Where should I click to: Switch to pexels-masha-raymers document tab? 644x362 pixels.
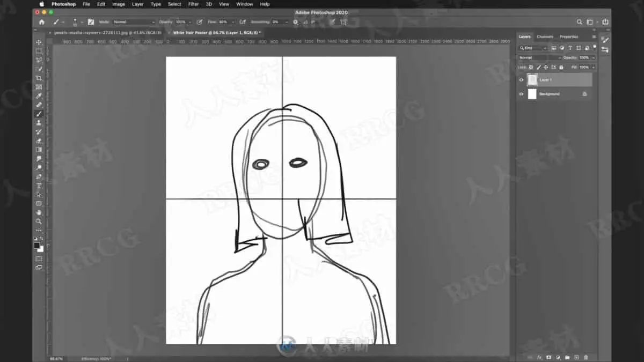point(107,33)
